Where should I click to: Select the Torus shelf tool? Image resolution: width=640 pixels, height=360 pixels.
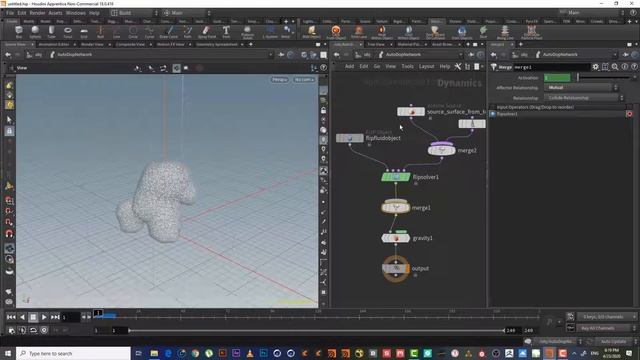pos(68,31)
